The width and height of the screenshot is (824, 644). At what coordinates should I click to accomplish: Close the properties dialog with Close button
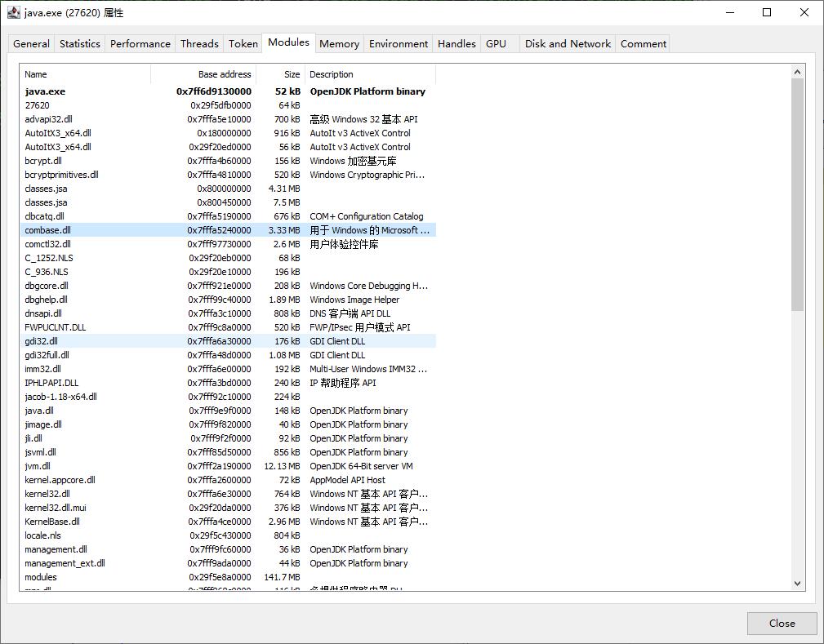pos(782,624)
